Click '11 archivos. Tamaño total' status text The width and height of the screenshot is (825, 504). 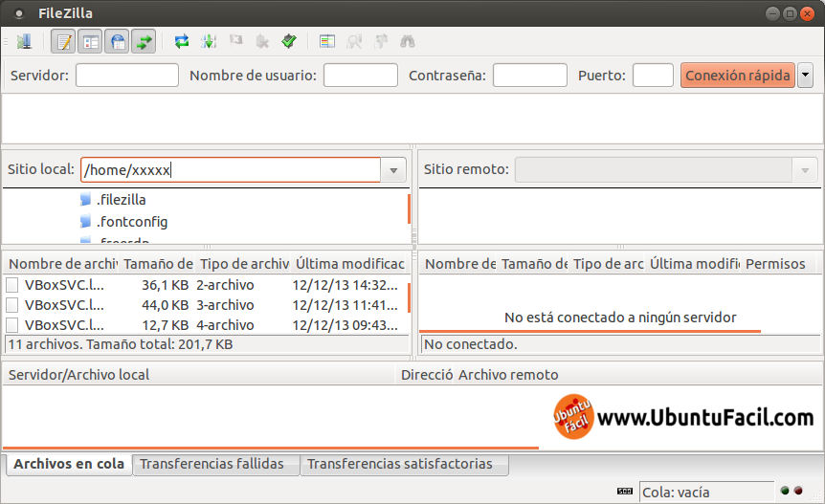pyautogui.click(x=121, y=344)
